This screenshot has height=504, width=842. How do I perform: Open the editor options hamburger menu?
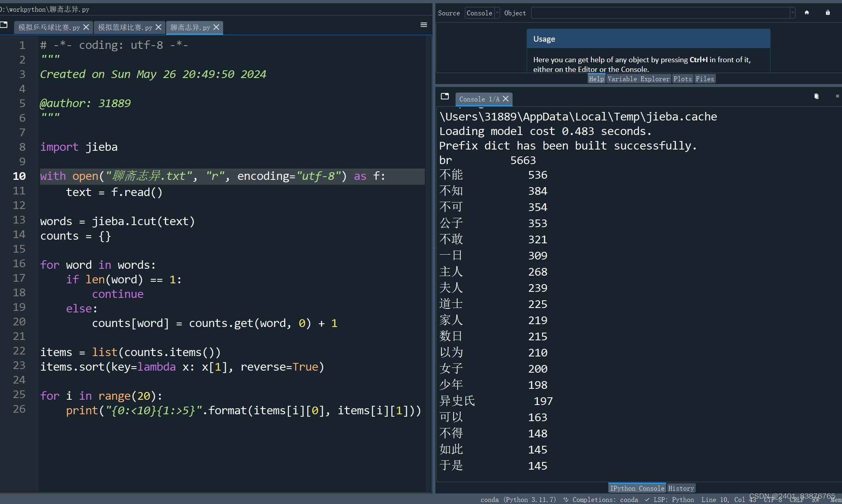point(423,25)
